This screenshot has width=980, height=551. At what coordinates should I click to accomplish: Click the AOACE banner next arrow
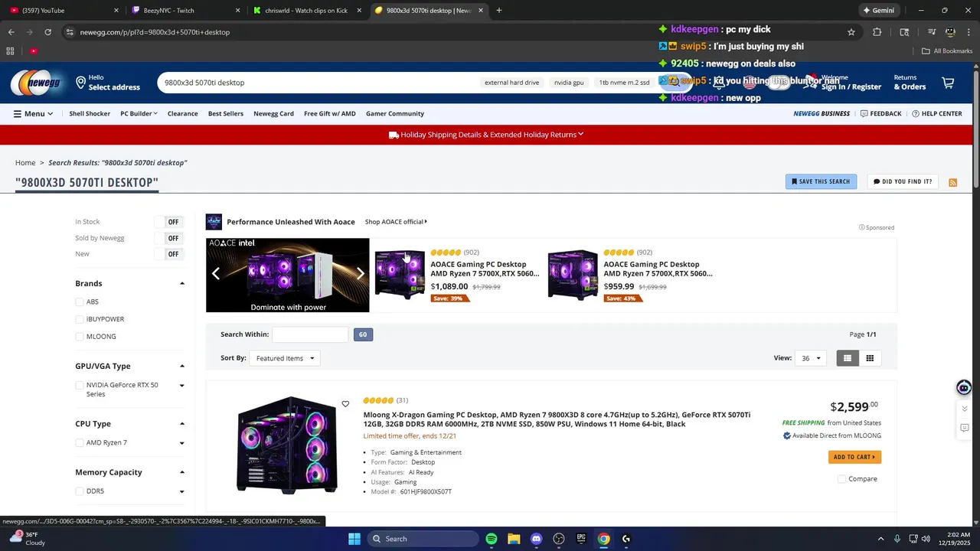pos(360,274)
